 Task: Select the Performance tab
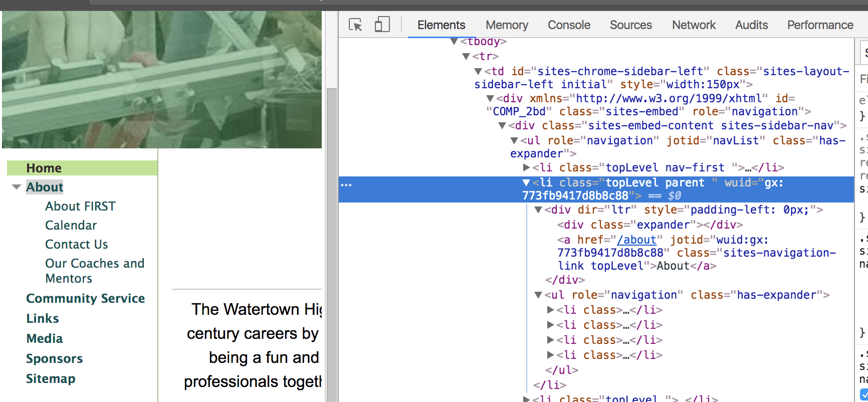[820, 25]
